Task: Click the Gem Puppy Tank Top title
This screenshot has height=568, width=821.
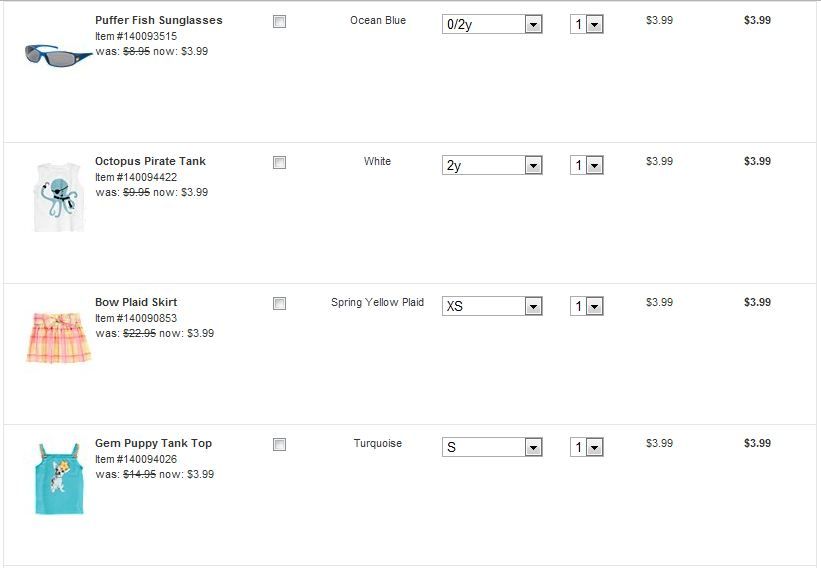Action: [x=153, y=443]
